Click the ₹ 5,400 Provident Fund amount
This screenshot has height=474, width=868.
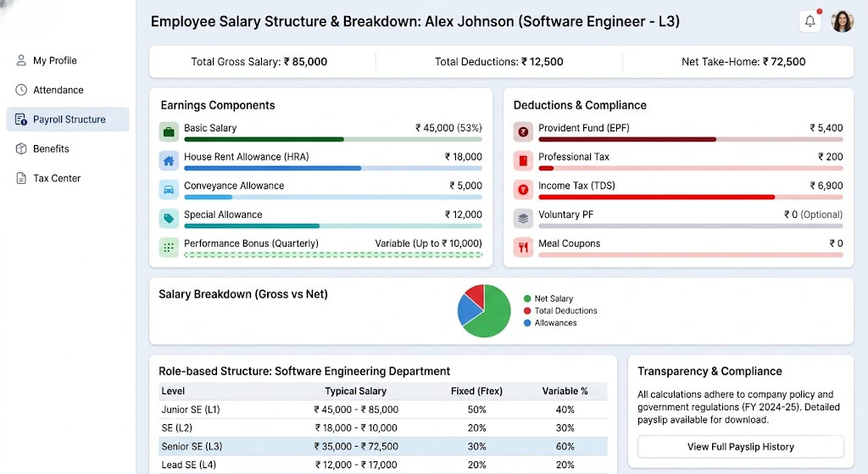pos(826,128)
